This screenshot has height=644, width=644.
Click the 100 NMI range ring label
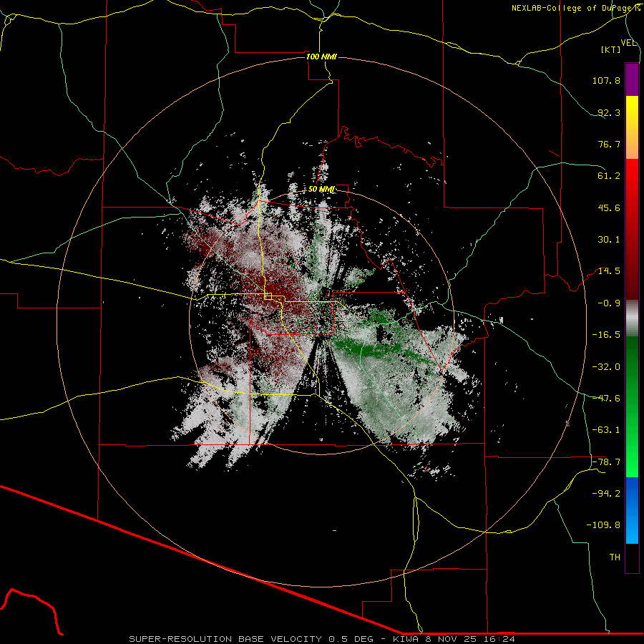tap(321, 57)
